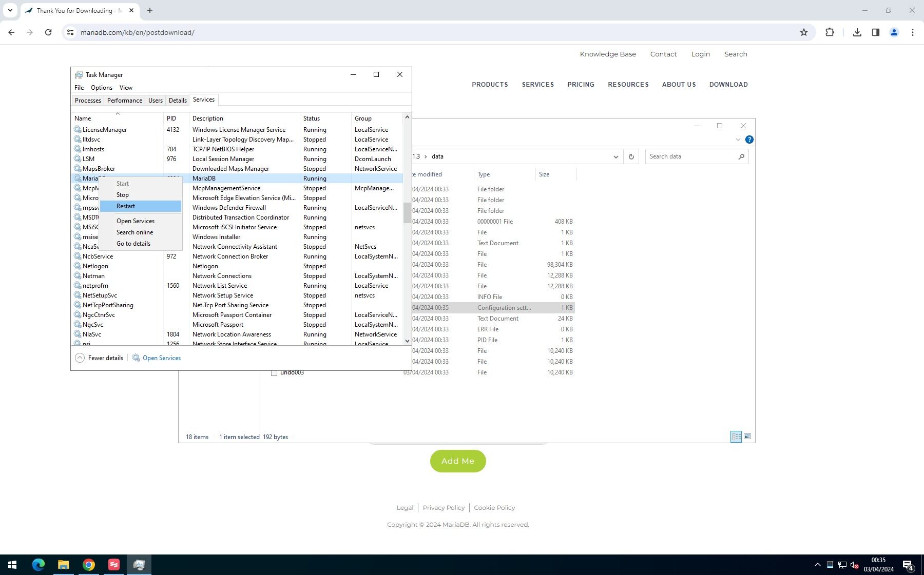Switch to the Performance tab
The height and width of the screenshot is (575, 924).
click(125, 101)
